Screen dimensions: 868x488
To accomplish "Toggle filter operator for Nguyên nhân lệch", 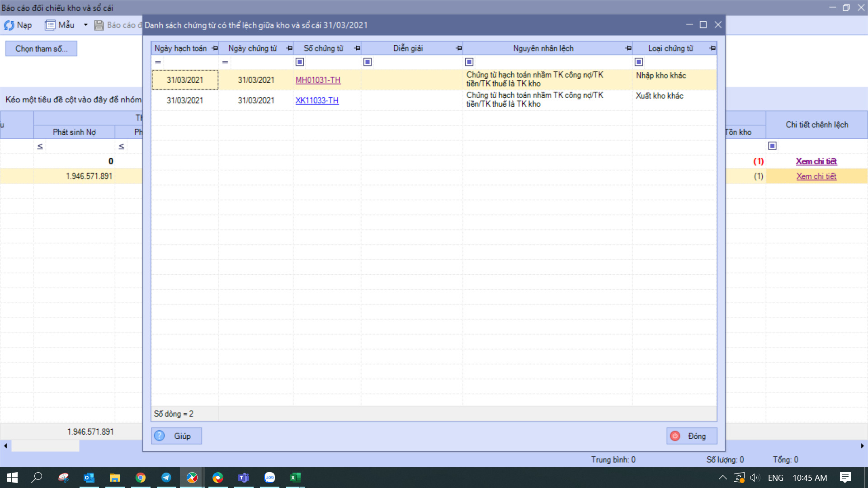I will coord(469,62).
